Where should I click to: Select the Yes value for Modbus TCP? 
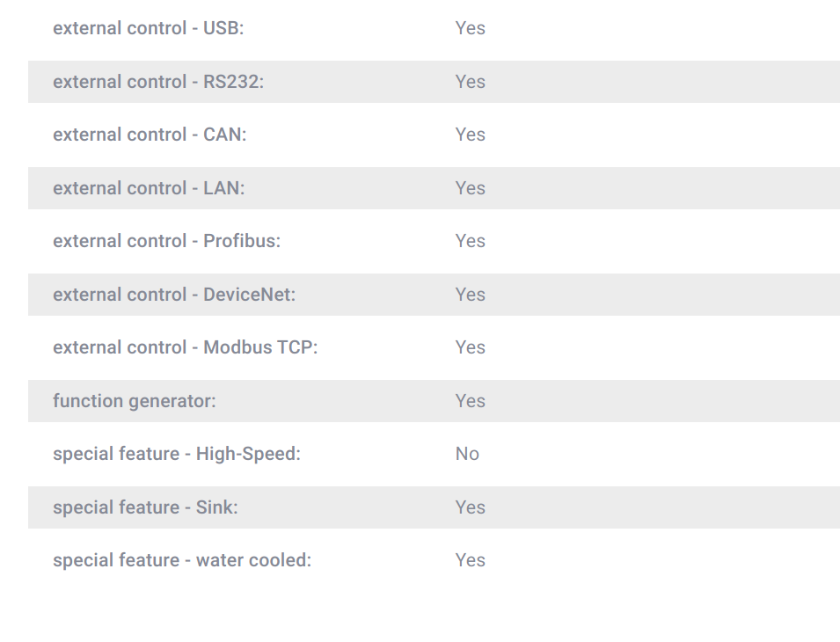point(471,347)
